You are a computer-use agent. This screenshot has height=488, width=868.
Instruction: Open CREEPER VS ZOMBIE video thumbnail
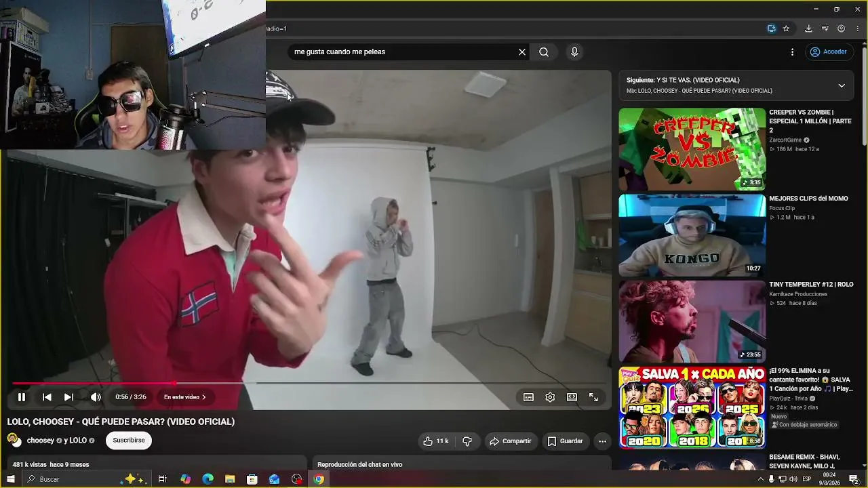(x=692, y=149)
